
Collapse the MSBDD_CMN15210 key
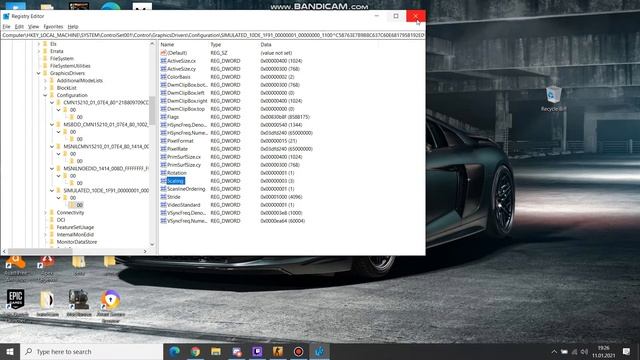pos(52,124)
